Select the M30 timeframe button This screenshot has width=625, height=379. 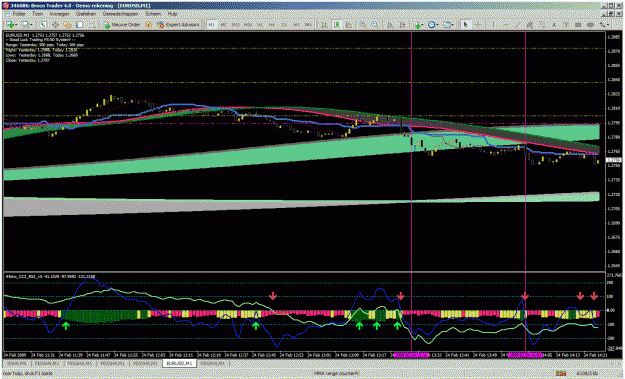[x=248, y=25]
